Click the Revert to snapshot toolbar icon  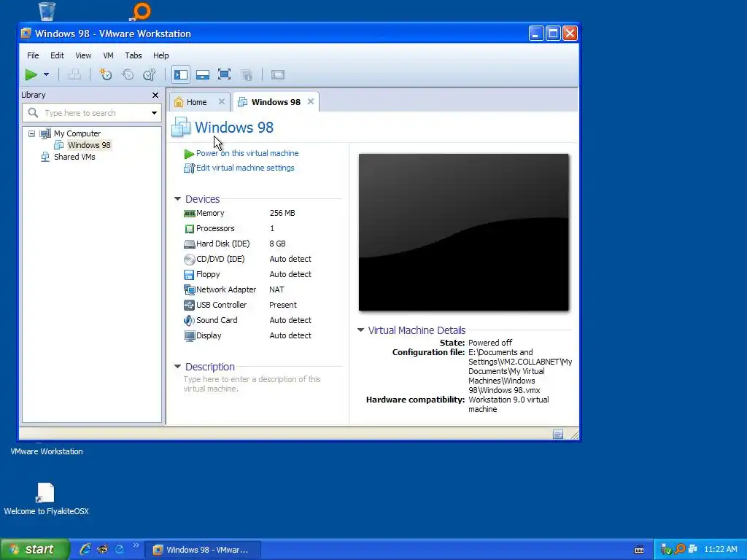click(x=128, y=75)
